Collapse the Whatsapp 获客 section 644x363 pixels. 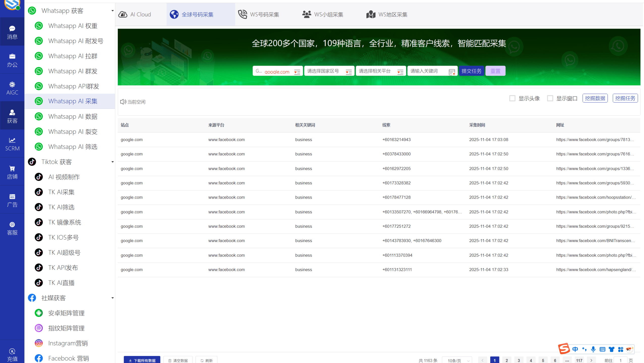point(113,10)
